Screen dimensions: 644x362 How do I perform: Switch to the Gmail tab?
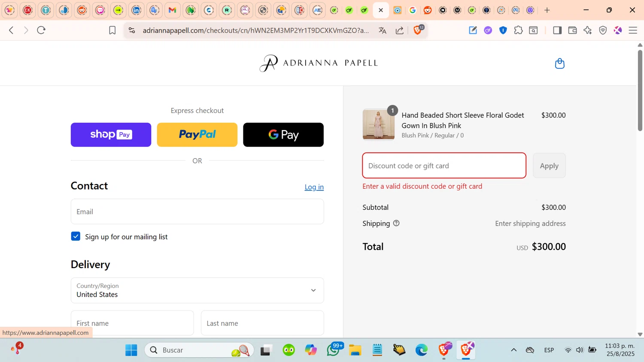pos(173,10)
